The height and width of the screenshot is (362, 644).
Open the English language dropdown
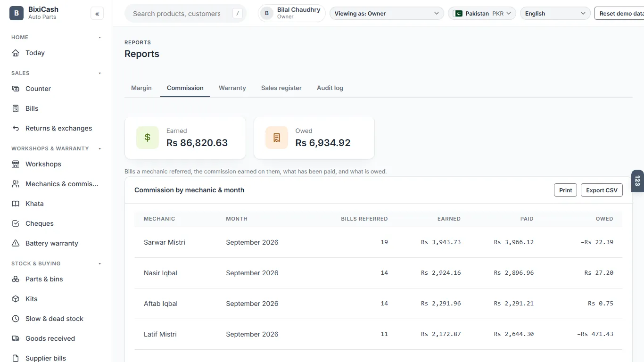555,14
